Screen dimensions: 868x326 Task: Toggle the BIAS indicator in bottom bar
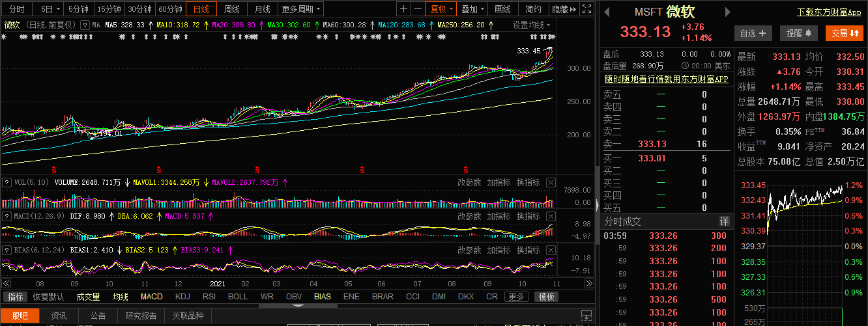(x=322, y=297)
